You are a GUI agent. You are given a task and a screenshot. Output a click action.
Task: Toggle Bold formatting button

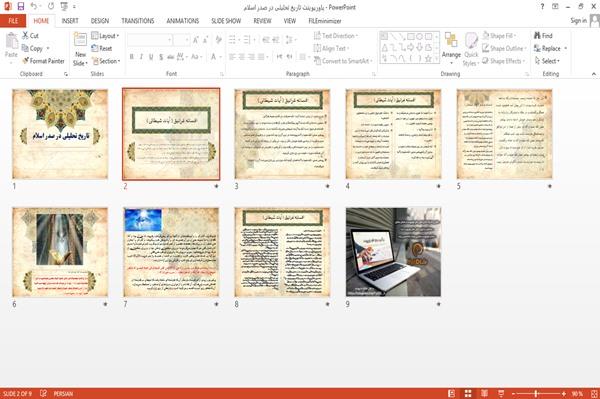pos(131,57)
